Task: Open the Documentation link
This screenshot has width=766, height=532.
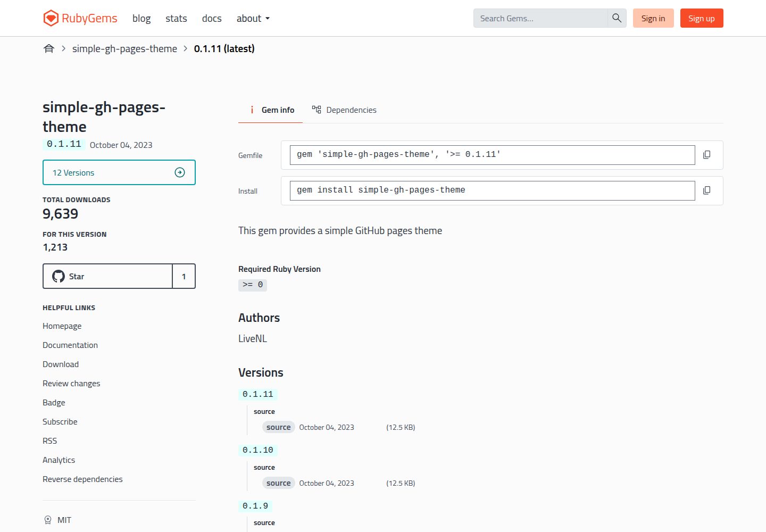Action: pos(70,345)
